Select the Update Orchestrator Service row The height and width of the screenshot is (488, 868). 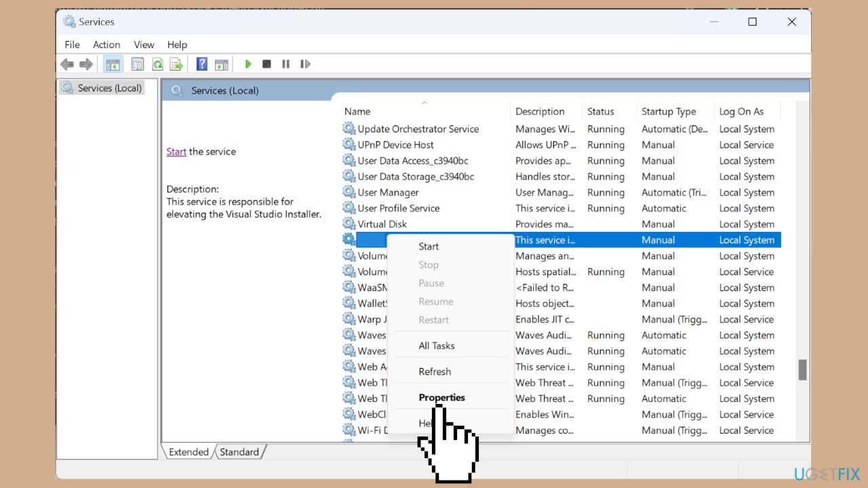[561, 129]
